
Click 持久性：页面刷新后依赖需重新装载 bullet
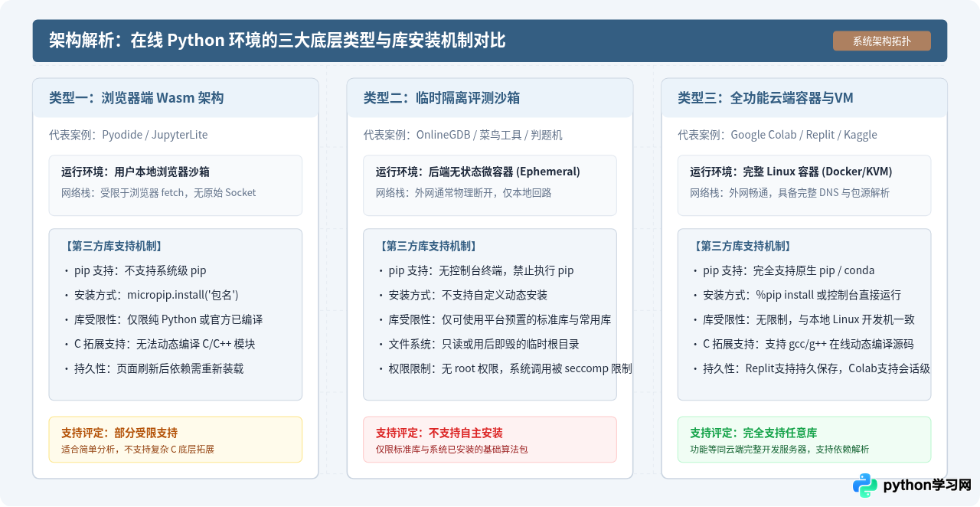(x=153, y=368)
